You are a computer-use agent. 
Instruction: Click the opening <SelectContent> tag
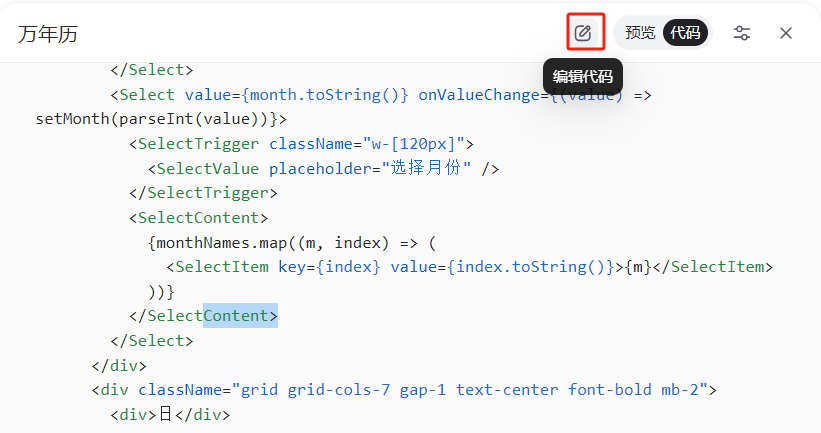click(x=198, y=218)
